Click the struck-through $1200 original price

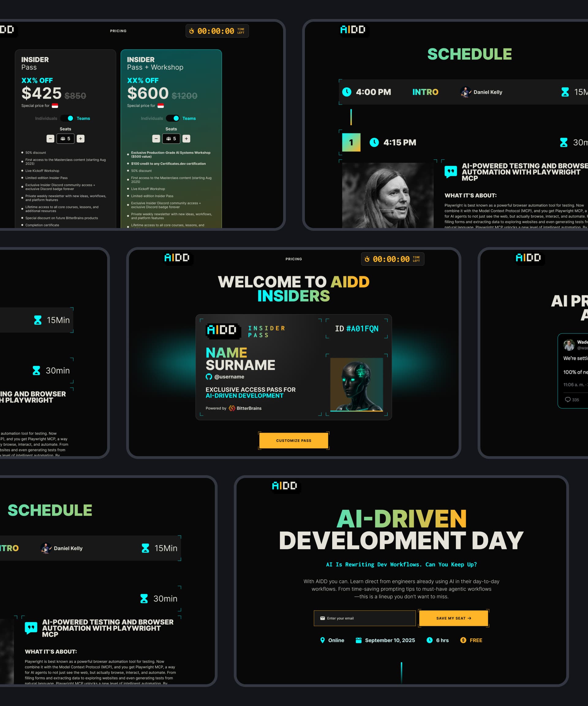coord(184,96)
